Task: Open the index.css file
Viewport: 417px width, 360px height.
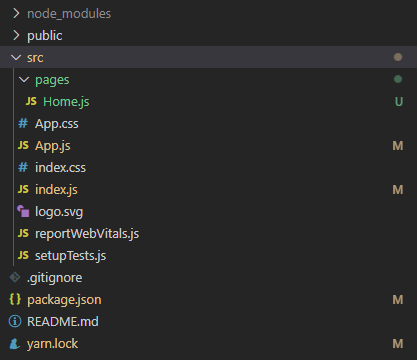Action: pyautogui.click(x=60, y=168)
